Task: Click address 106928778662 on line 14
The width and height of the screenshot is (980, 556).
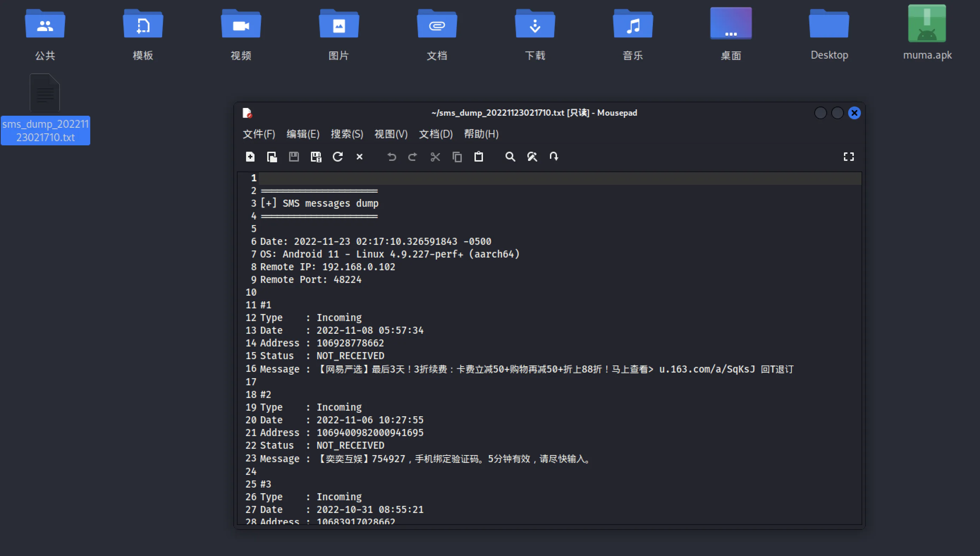Action: pyautogui.click(x=350, y=343)
